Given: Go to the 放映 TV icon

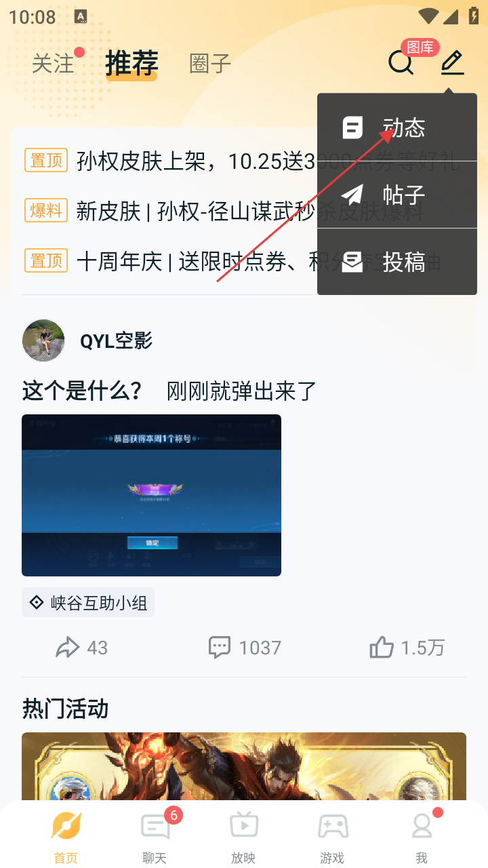Looking at the screenshot, I should (243, 825).
